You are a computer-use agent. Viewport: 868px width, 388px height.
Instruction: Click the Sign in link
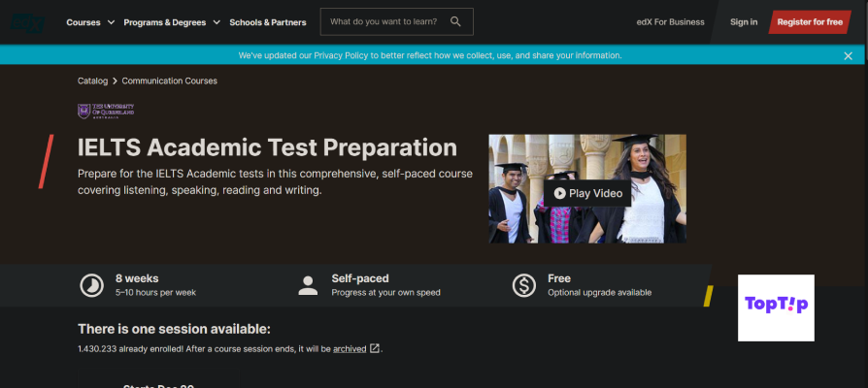[744, 22]
